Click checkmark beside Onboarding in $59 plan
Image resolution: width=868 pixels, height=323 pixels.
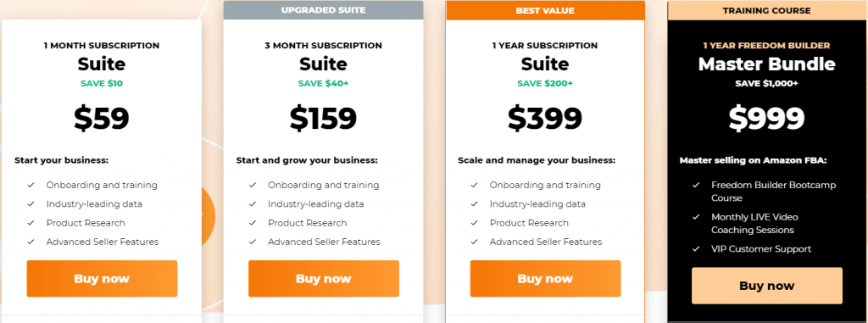click(31, 185)
